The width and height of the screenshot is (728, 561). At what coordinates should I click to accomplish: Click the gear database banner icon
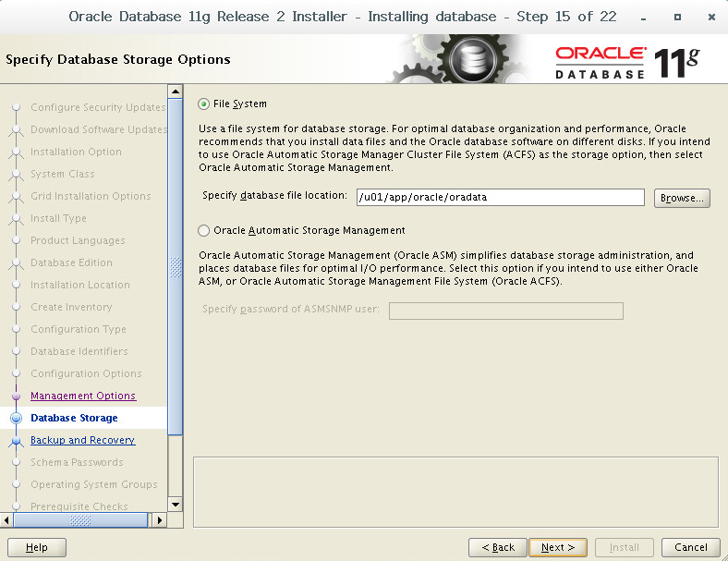[x=473, y=59]
